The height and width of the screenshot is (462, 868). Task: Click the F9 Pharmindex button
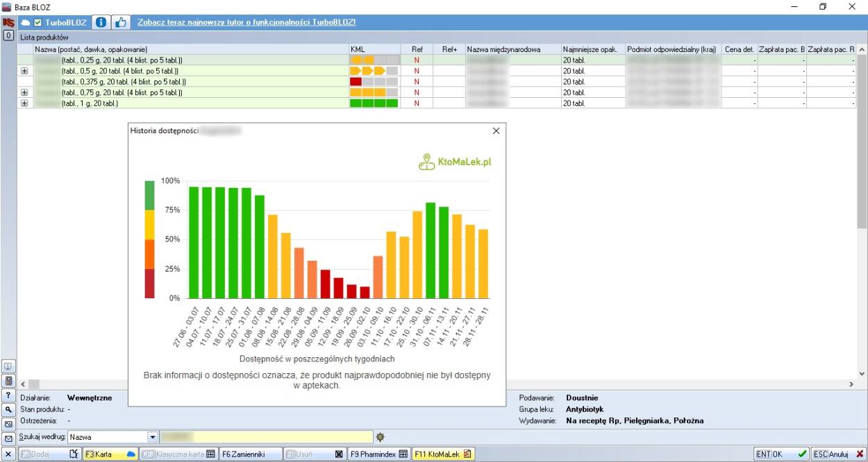pos(378,454)
